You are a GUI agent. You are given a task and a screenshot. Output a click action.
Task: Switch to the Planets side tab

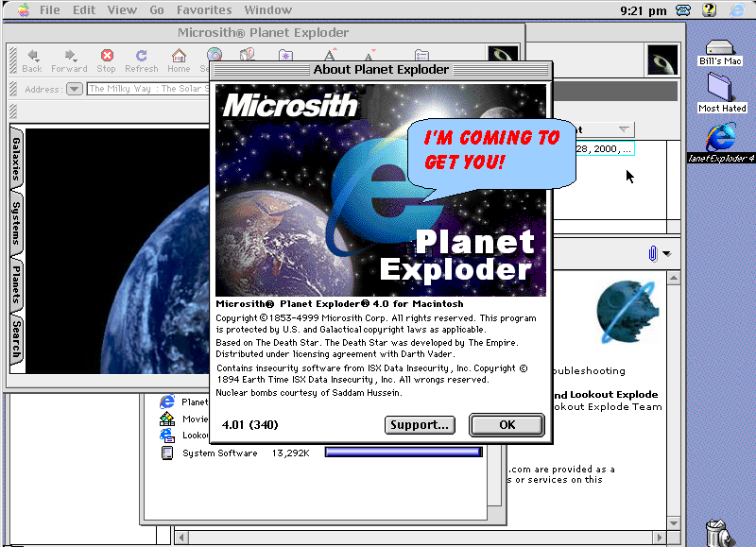click(16, 284)
